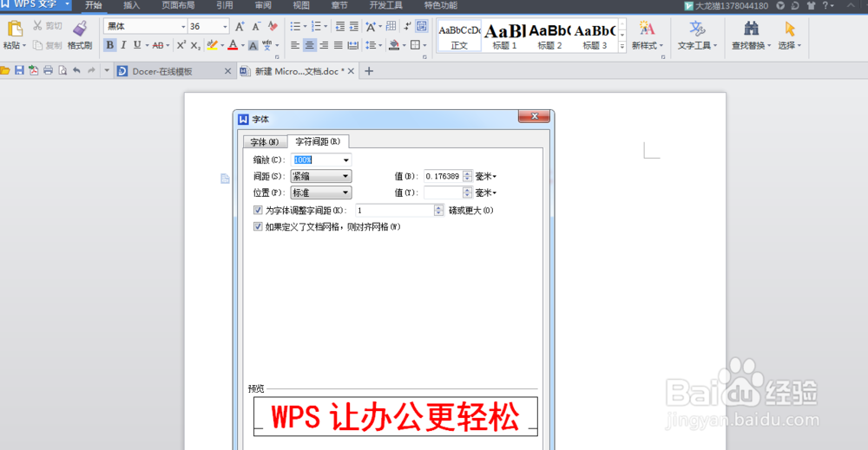The height and width of the screenshot is (450, 868).
Task: Click the save floppy disk icon
Action: [19, 70]
